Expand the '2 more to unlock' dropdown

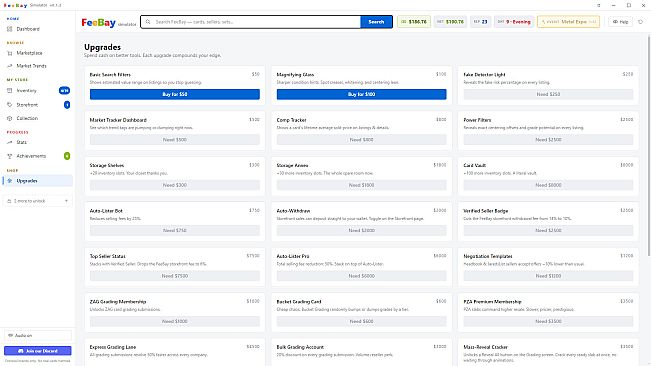pyautogui.click(x=37, y=201)
